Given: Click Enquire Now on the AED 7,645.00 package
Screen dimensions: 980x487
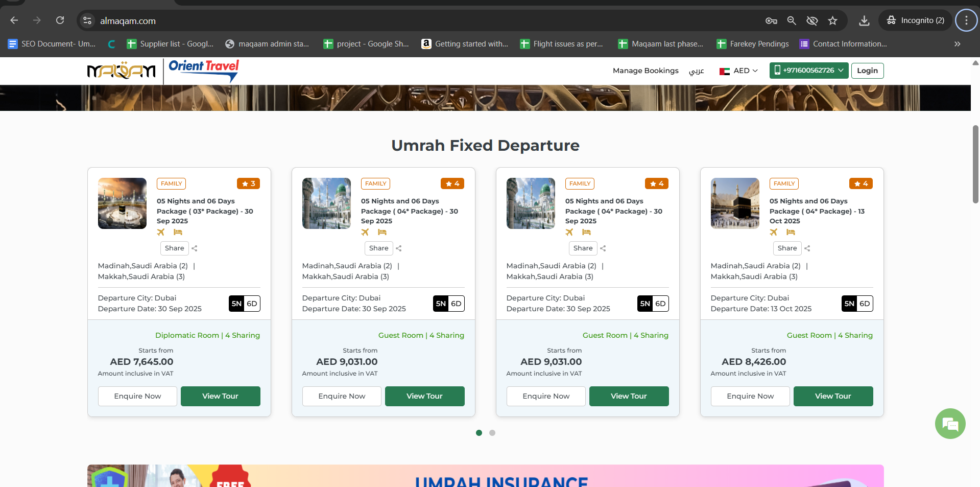Looking at the screenshot, I should [x=137, y=396].
